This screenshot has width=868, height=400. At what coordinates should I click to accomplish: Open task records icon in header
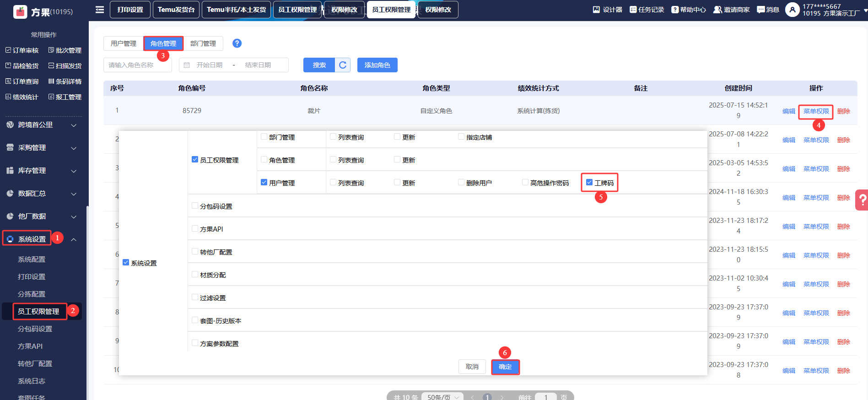click(633, 10)
